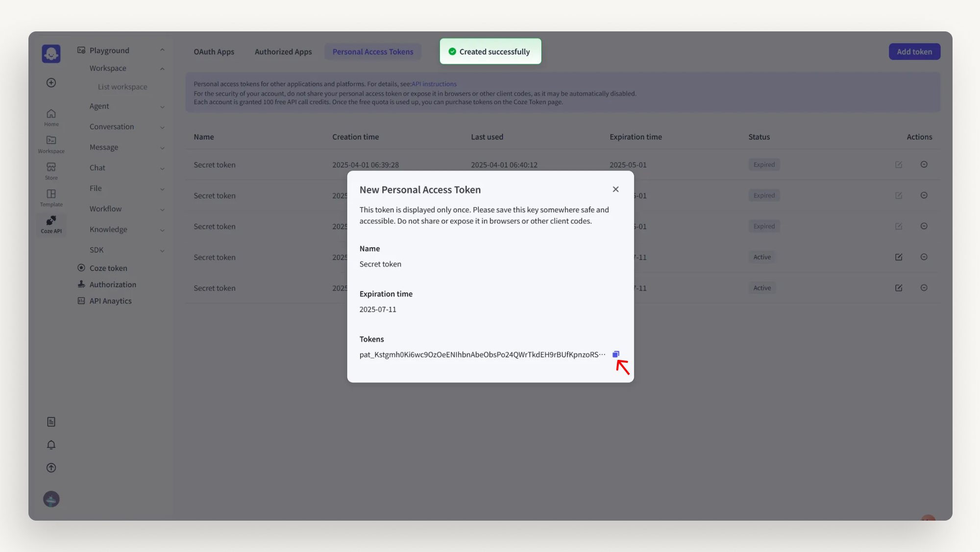
Task: Open the API instructions link
Action: tap(434, 84)
